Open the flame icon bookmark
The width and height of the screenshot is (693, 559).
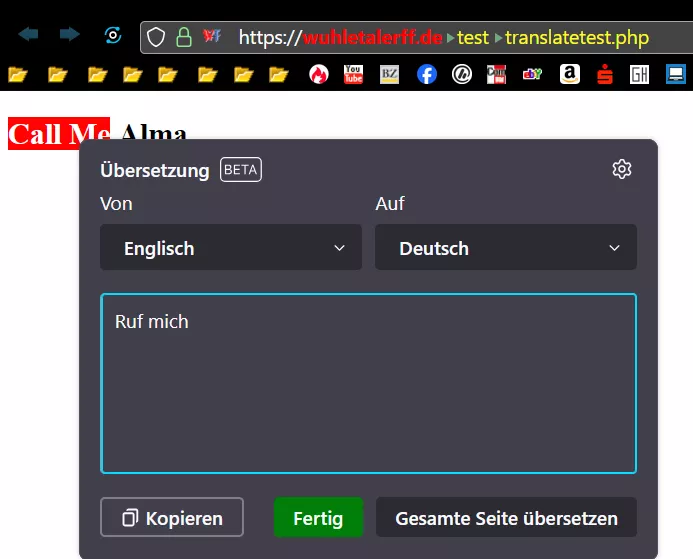click(x=319, y=74)
